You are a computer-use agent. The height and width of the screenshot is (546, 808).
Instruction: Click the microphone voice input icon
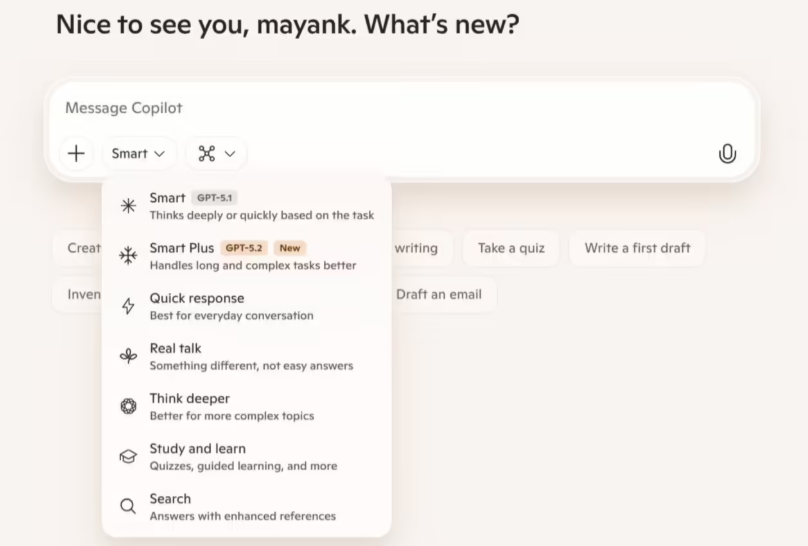coord(727,154)
